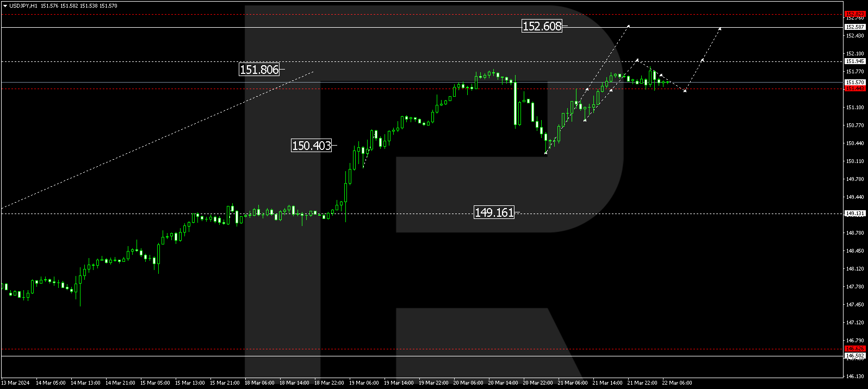Click the 20 Mar 06:00 time label

468,383
